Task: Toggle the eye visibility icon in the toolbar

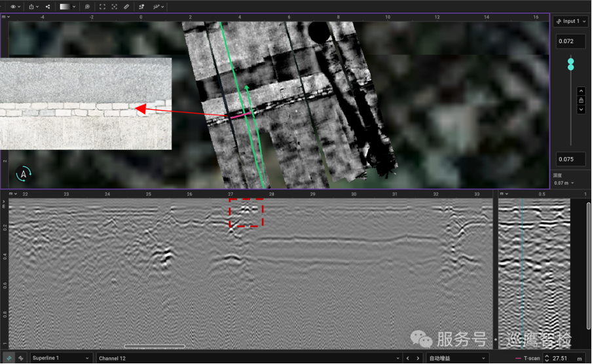Action: click(x=12, y=7)
